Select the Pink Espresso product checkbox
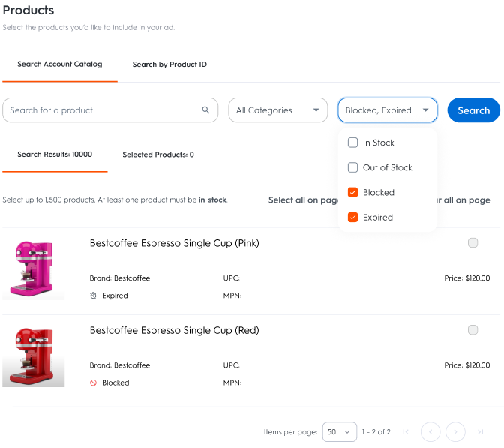This screenshot has width=504, height=448. (x=472, y=242)
